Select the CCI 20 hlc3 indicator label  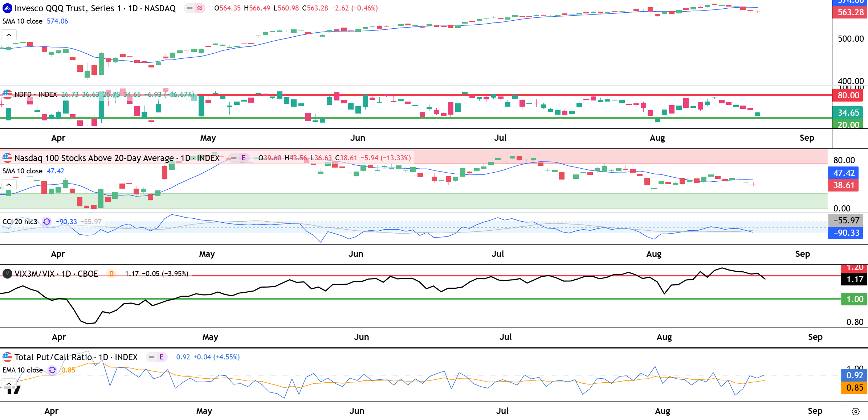click(x=20, y=222)
